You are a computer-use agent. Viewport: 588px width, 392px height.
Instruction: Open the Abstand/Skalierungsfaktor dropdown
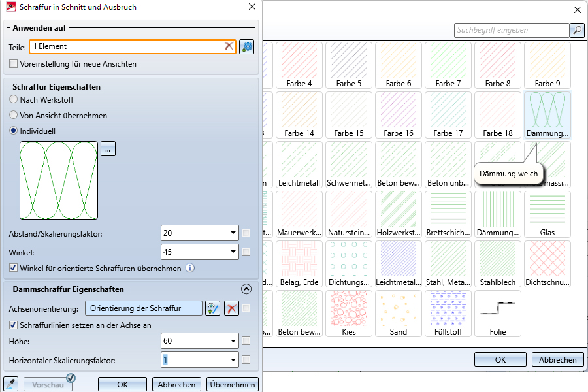[x=234, y=233]
